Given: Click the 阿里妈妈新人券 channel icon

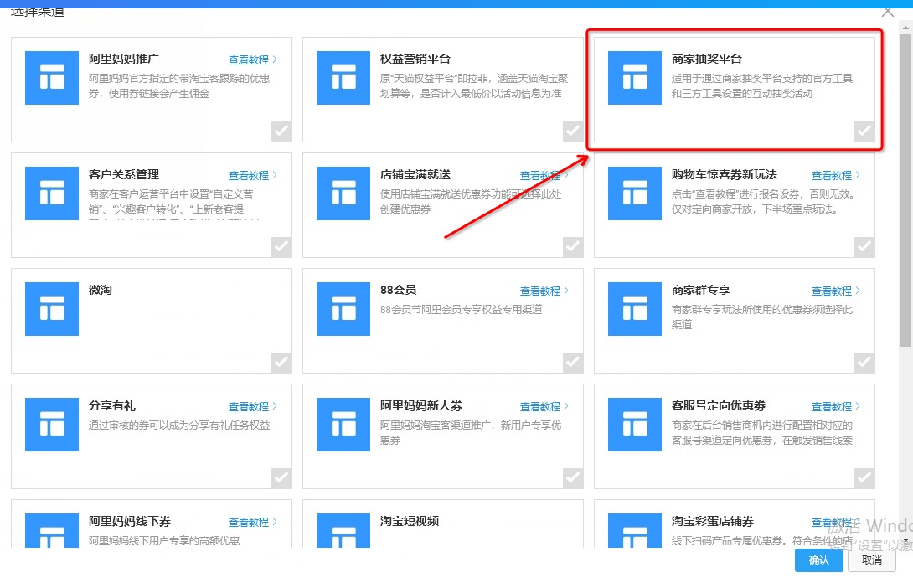Looking at the screenshot, I should (x=343, y=425).
